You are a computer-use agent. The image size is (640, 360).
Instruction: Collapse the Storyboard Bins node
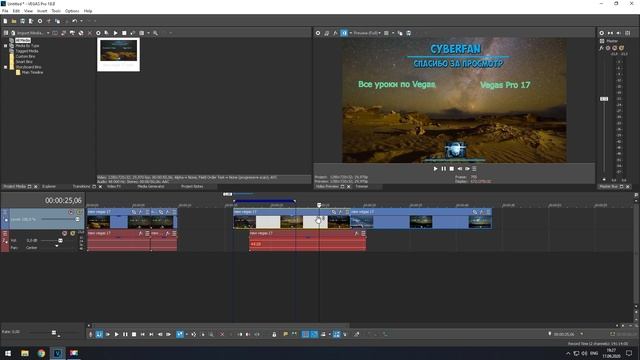[5, 67]
